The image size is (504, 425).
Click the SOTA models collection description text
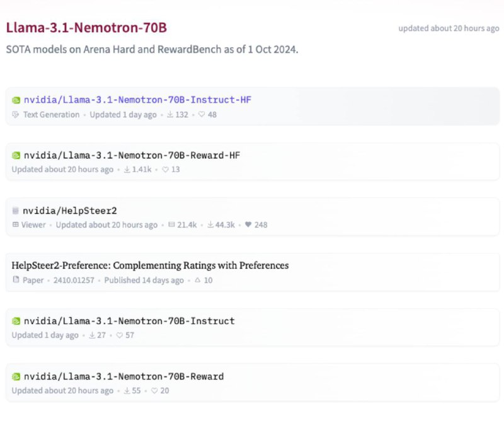(152, 50)
